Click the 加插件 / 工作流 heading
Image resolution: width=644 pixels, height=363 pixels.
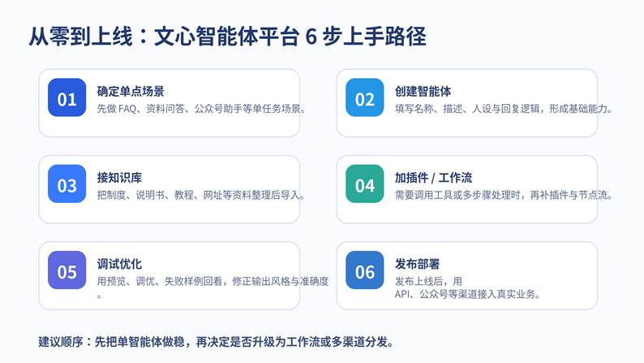click(x=432, y=177)
